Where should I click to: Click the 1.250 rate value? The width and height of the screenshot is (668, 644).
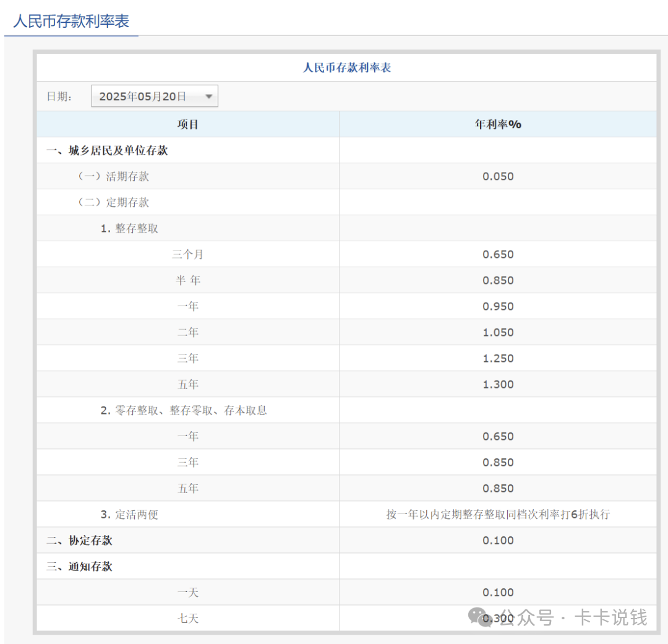click(x=498, y=358)
